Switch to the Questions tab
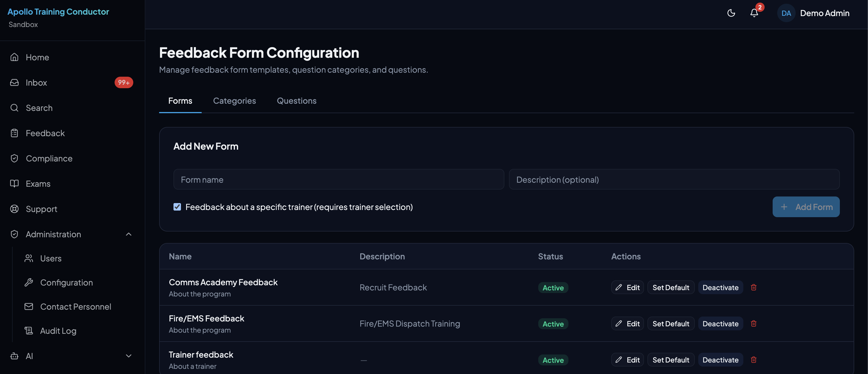 click(x=296, y=101)
